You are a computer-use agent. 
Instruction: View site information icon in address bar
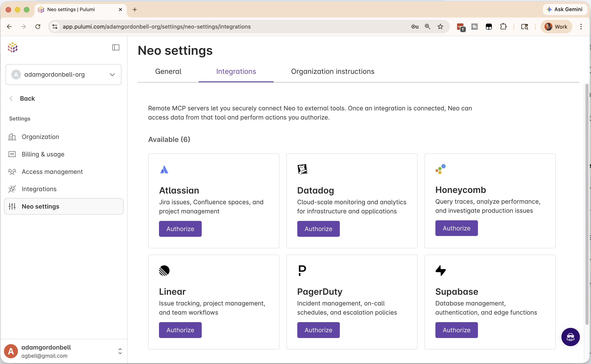point(55,26)
